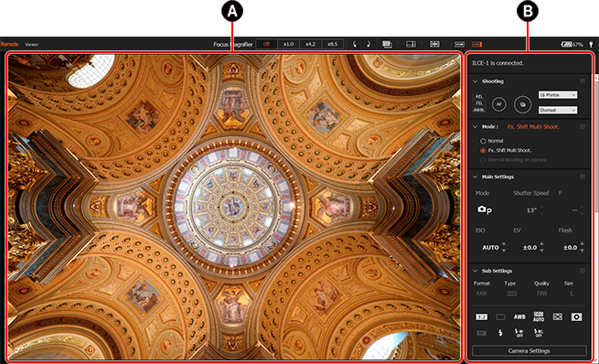
Task: Click the orange live view display icon
Action: [476, 44]
